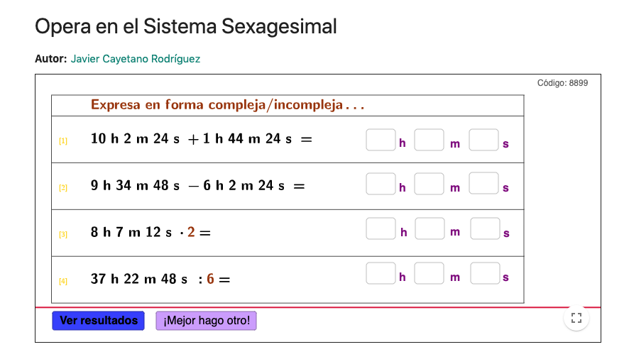Focus seconds field for subtraction exercise 2
Image resolution: width=629 pixels, height=364 pixels.
tap(483, 184)
